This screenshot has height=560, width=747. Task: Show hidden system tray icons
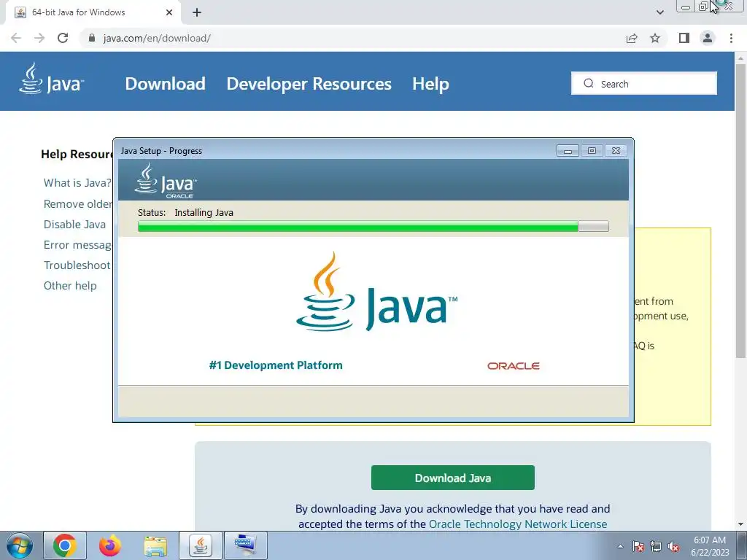point(620,546)
